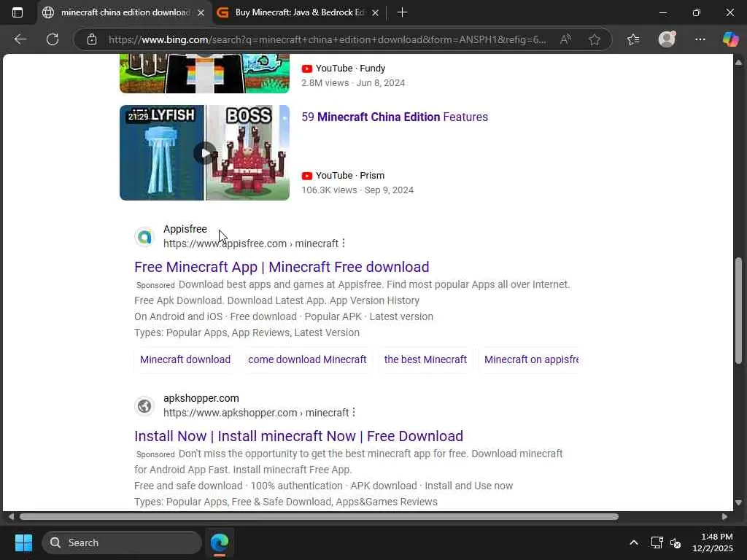Screen dimensions: 747x560
Task: Open Microsoft Edge from the taskbar
Action: coord(220,542)
